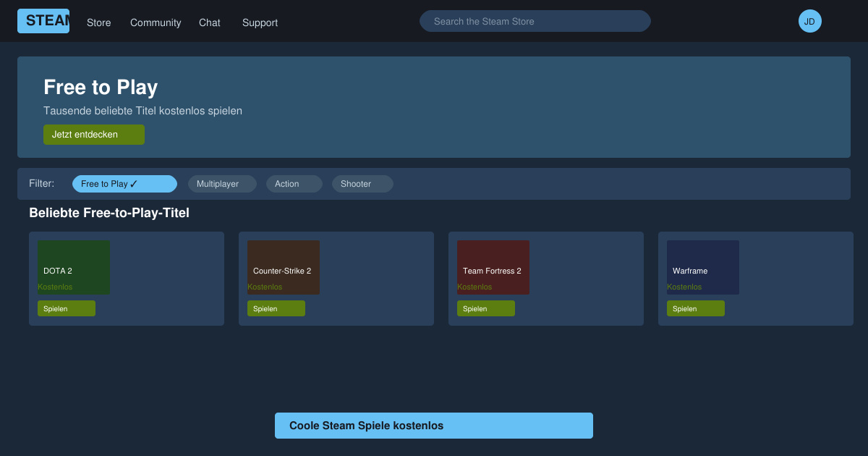Screen dimensions: 868x456
Task: Click Tausende beliebte Titel kostenlos spielen text
Action: [x=142, y=111]
